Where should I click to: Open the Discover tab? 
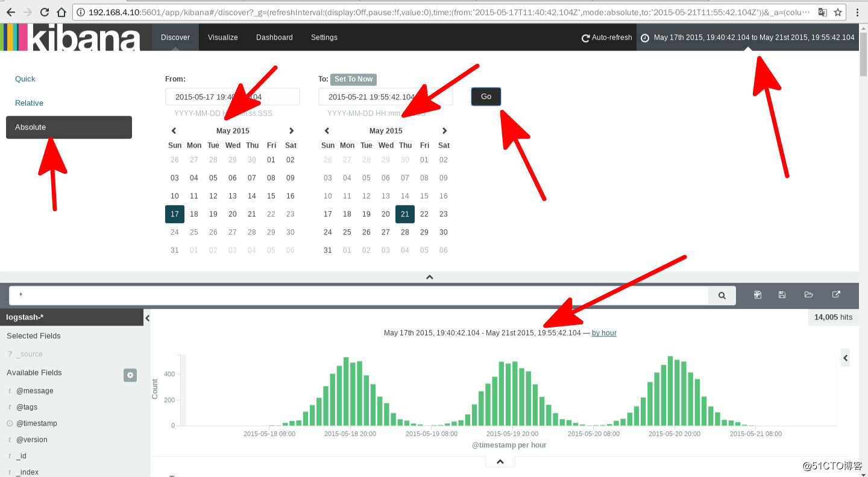pyautogui.click(x=175, y=37)
